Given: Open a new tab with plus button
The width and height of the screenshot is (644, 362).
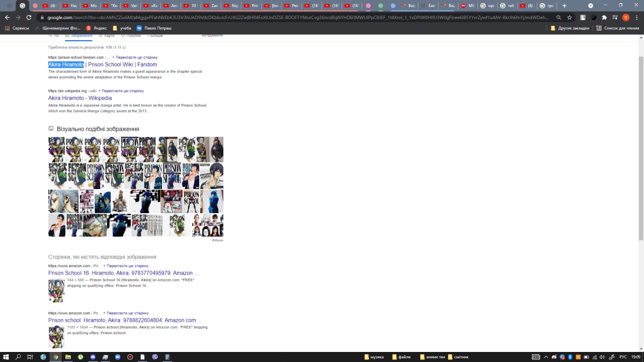Looking at the screenshot, I should 565,6.
